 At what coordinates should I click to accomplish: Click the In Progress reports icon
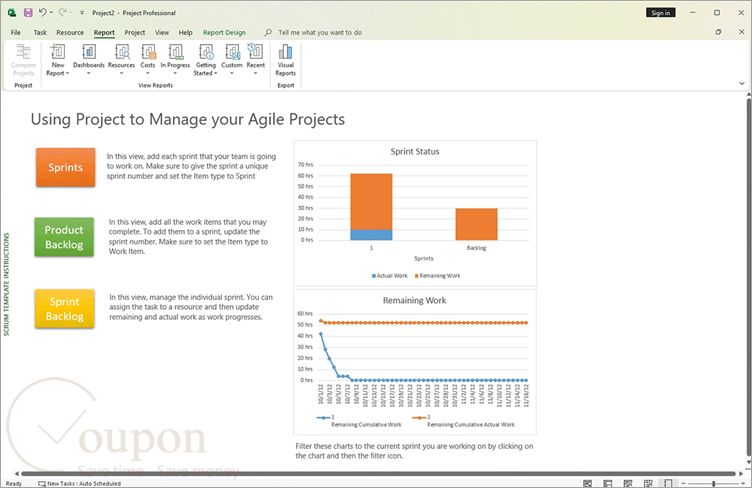(175, 52)
